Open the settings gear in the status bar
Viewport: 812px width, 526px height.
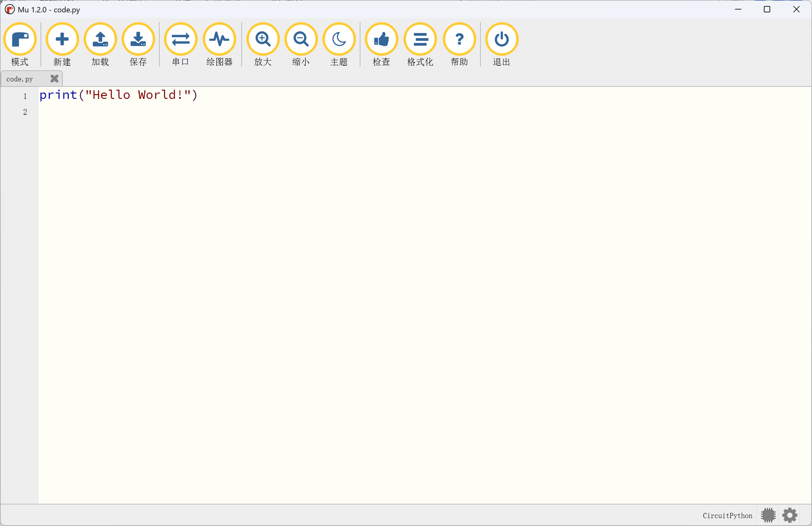790,515
